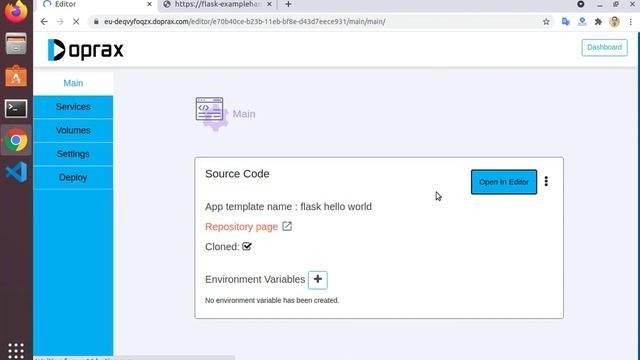Stop loading the page
This screenshot has width=640, height=360.
pos(76,22)
